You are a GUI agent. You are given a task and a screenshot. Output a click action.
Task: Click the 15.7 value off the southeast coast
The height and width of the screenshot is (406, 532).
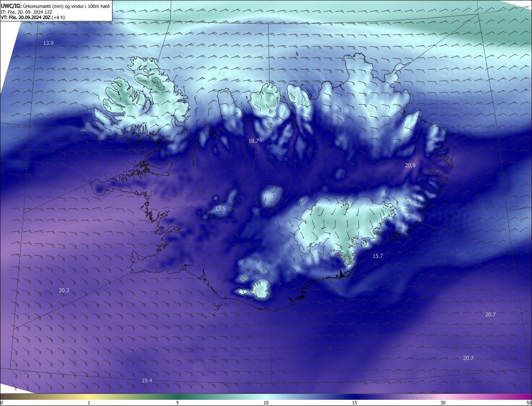click(377, 256)
